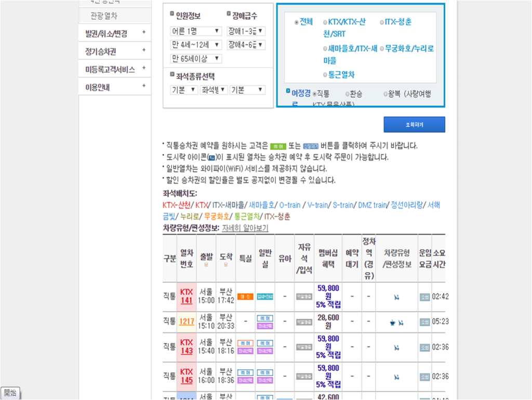Select the 통근열차 radio option
Viewport: 532px width, 400px height.
(325, 75)
